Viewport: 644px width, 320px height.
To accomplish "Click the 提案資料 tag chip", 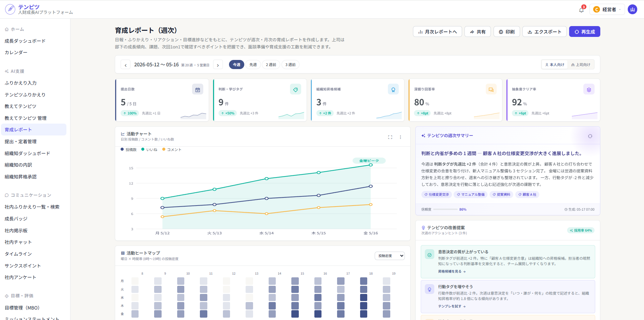I will [501, 194].
